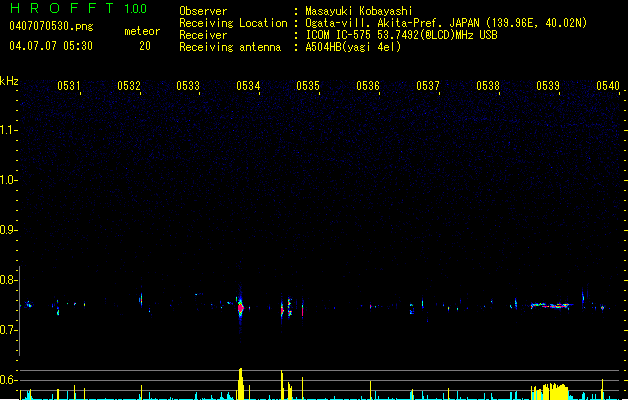
Task: Click the Receiver label
Action: pos(203,35)
